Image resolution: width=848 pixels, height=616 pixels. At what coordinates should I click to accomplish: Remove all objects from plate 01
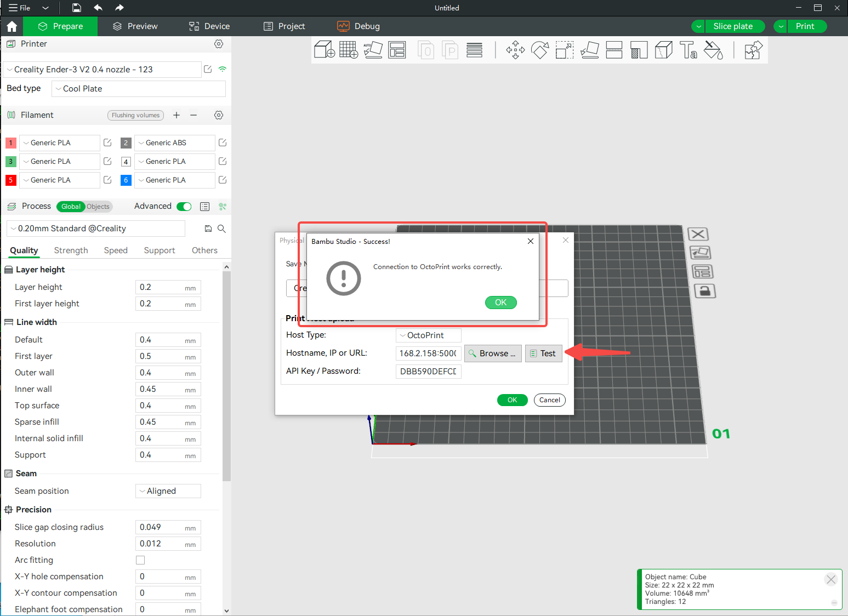(698, 234)
